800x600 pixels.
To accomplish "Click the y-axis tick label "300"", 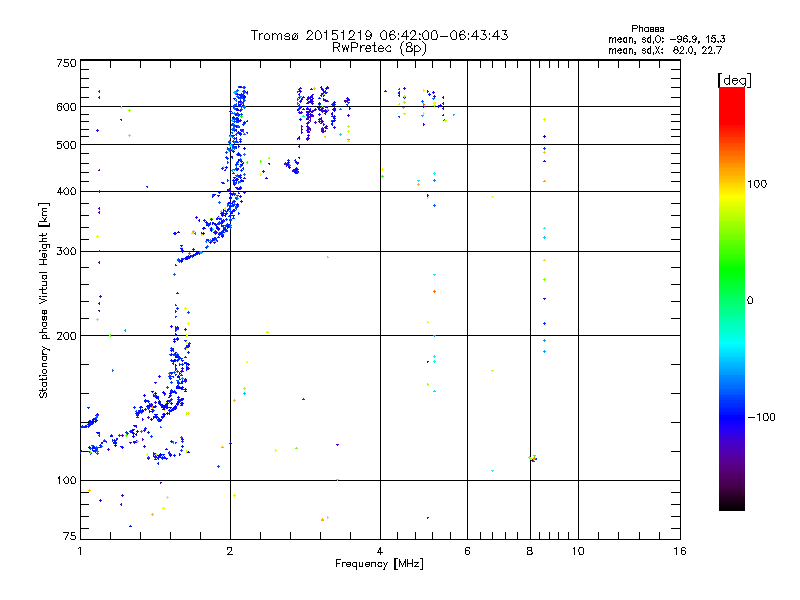I will click(x=66, y=251).
